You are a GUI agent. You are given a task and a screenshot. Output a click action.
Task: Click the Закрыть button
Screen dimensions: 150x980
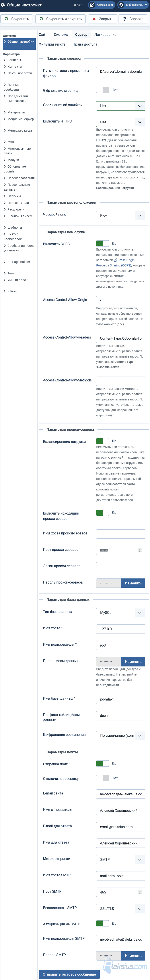103,19
